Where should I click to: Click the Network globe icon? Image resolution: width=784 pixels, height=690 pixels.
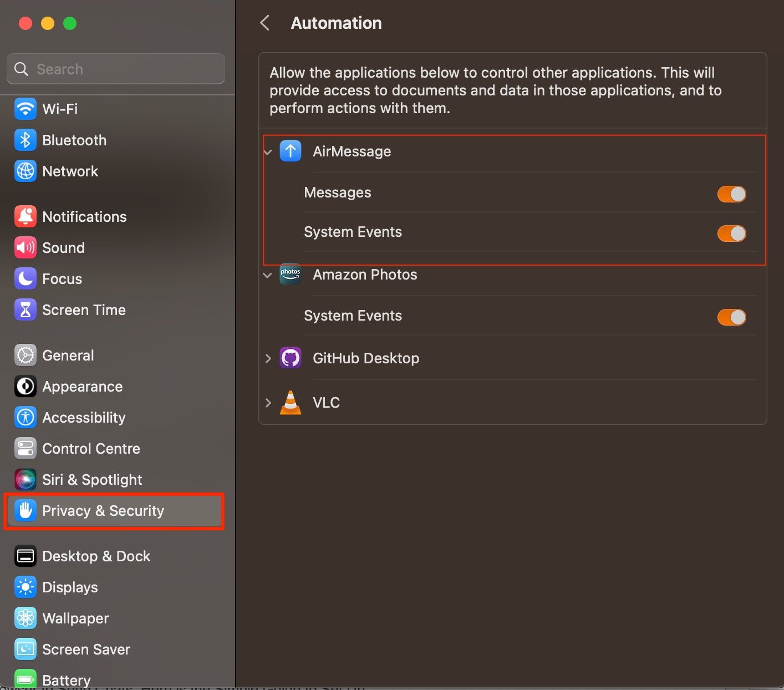(26, 171)
